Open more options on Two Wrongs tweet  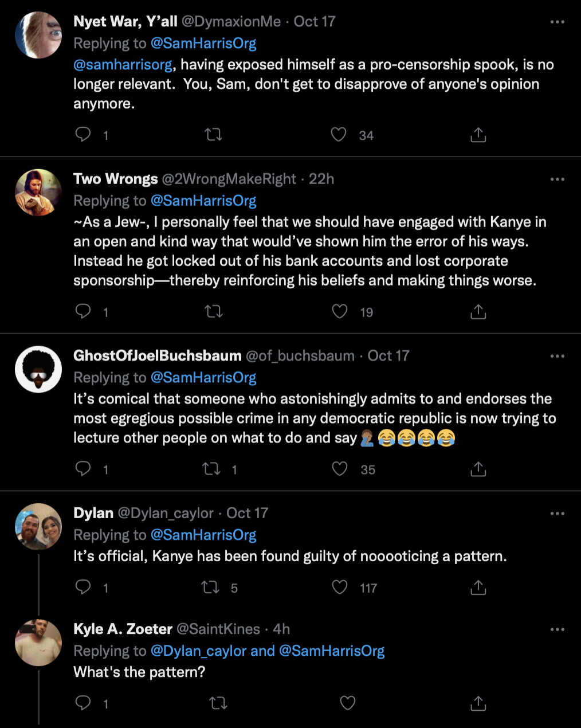pos(557,179)
